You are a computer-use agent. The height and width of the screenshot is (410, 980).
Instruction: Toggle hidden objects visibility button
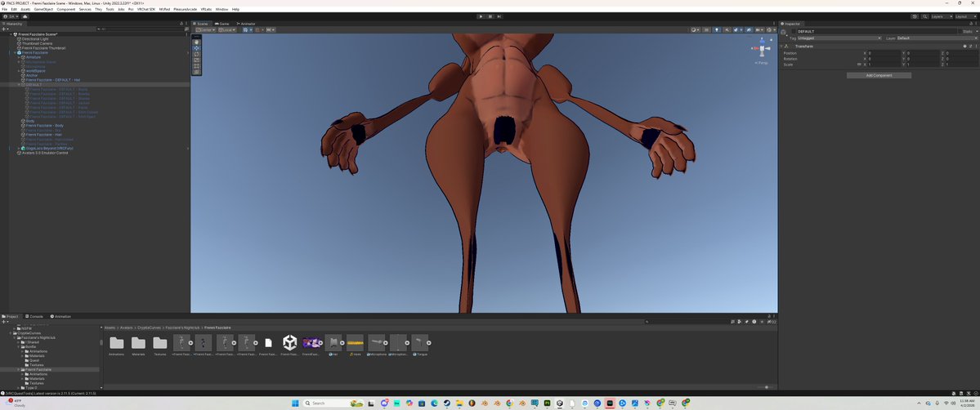(x=749, y=30)
